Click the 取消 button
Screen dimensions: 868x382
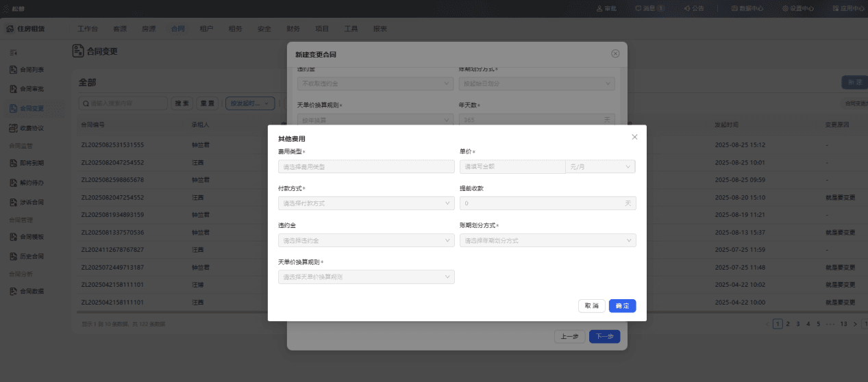592,306
